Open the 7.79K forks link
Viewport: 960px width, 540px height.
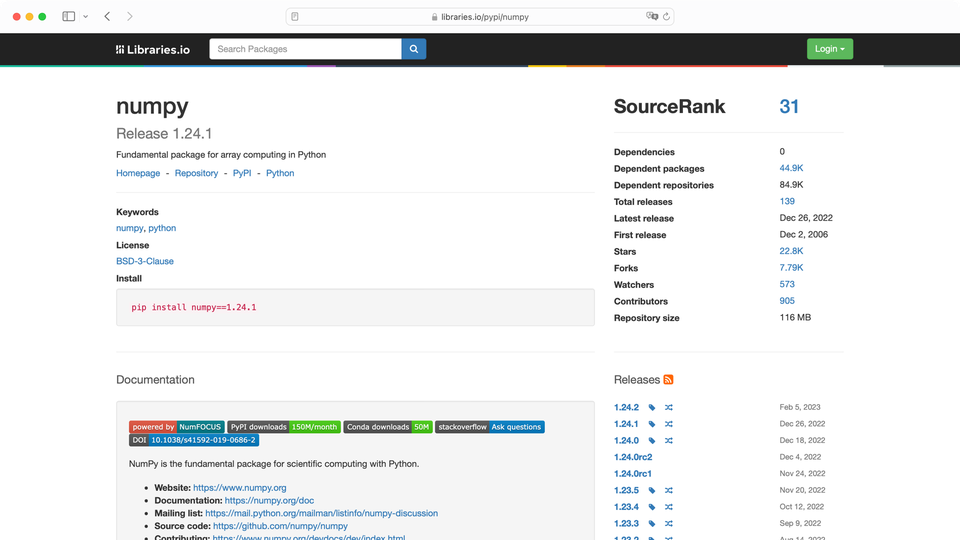coord(791,268)
